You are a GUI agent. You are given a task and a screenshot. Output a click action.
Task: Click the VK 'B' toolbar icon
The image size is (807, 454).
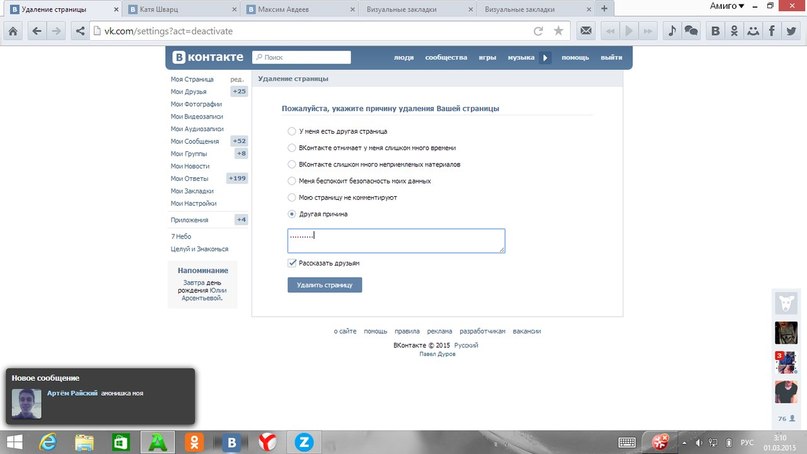point(715,31)
